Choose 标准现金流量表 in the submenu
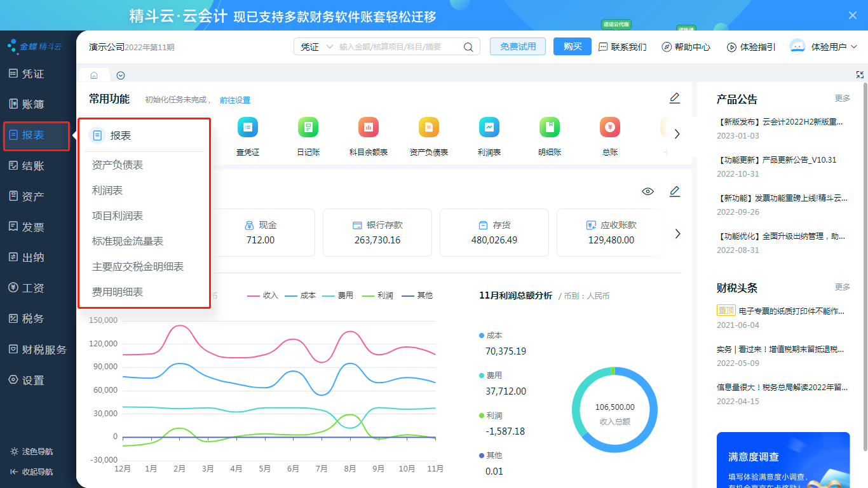This screenshot has width=868, height=488. click(128, 241)
